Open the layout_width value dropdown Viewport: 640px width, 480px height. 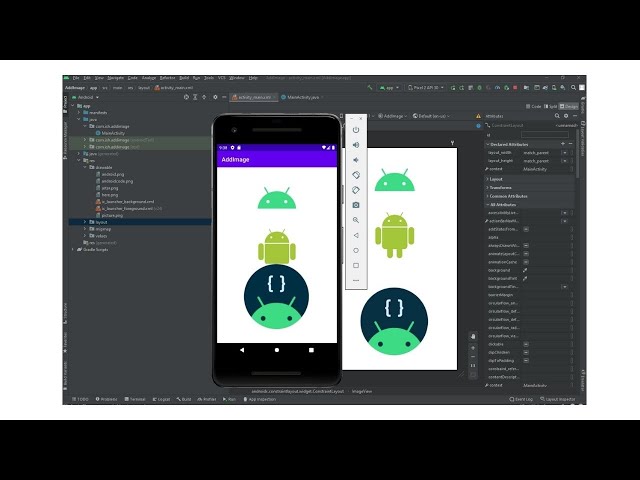(564, 153)
